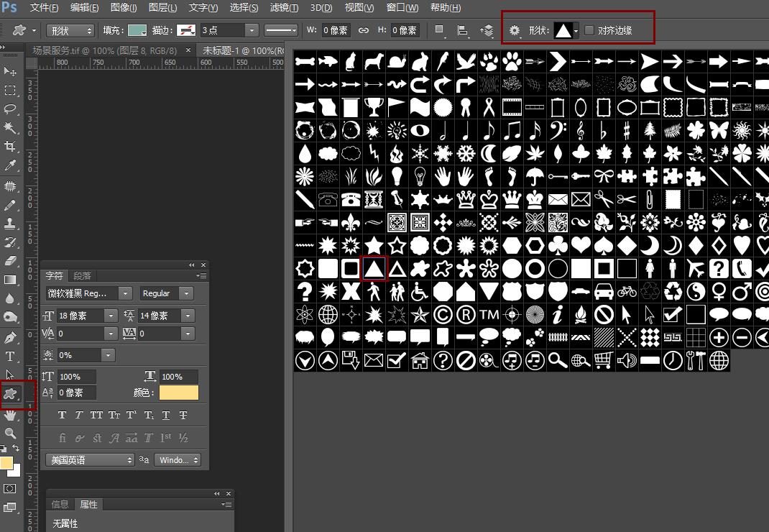Select the Crop tool
The height and width of the screenshot is (532, 769).
coord(10,147)
